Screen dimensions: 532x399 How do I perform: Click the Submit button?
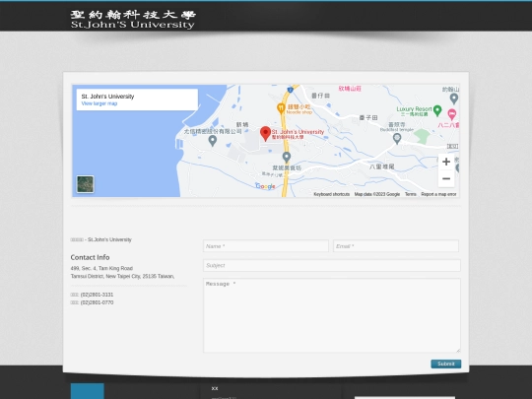pos(446,364)
